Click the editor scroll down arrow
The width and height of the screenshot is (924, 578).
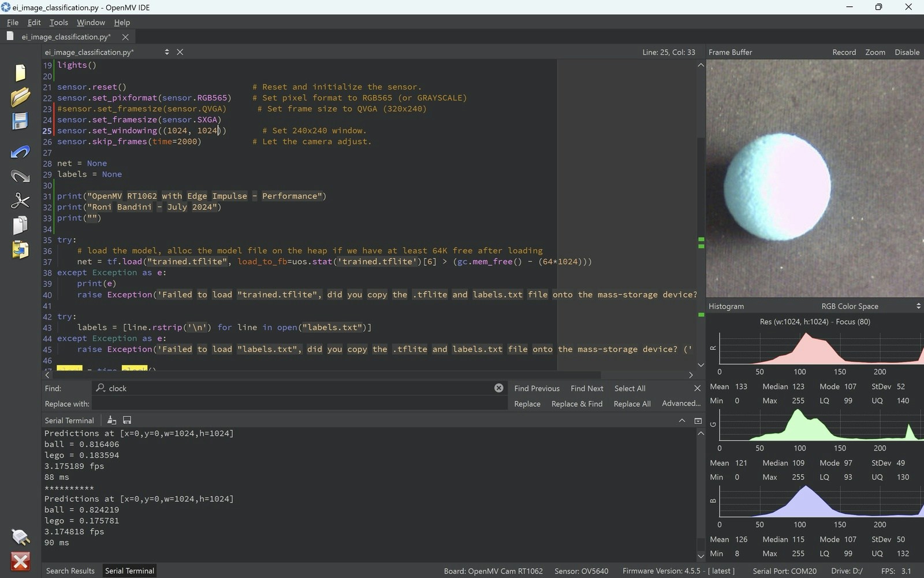click(701, 365)
